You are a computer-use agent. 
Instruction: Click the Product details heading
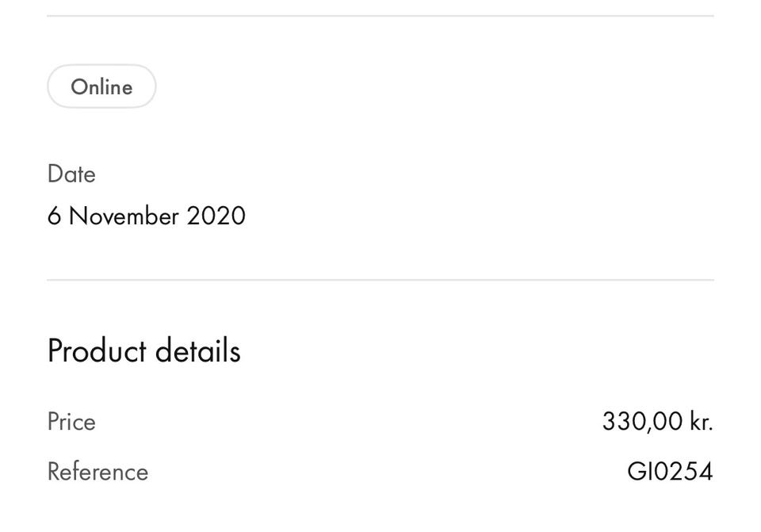coord(143,350)
